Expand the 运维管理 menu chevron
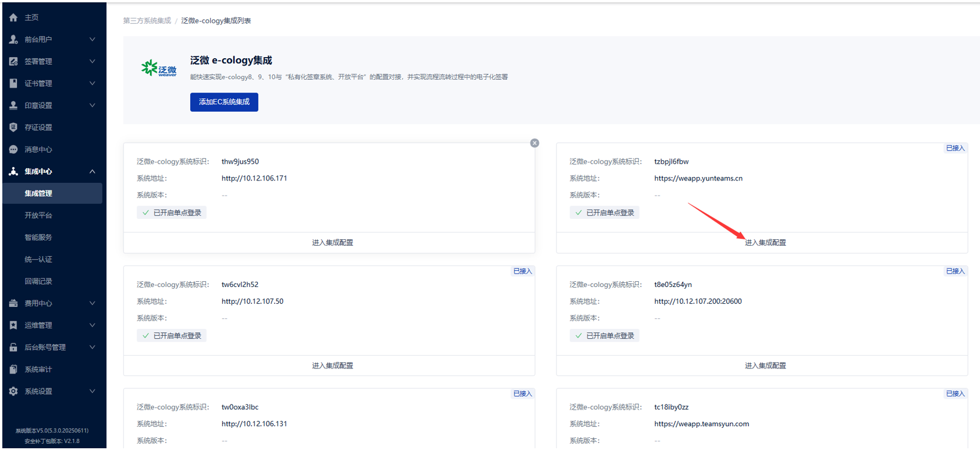This screenshot has width=980, height=450. coord(92,325)
